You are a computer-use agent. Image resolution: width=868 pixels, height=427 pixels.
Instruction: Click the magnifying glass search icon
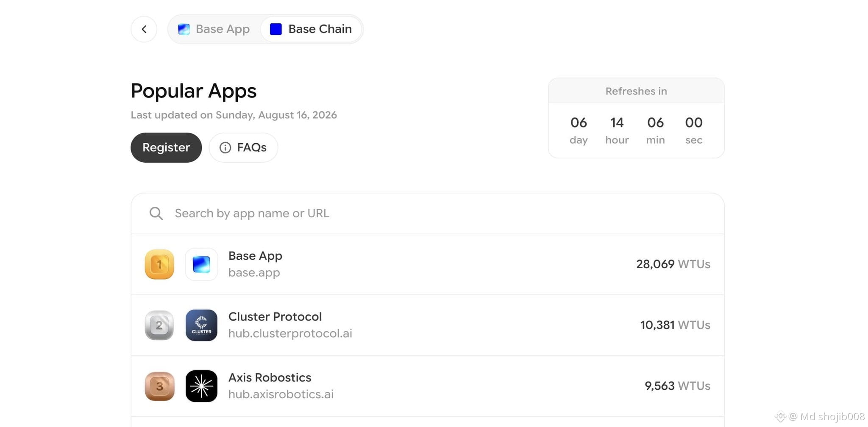coord(156,213)
